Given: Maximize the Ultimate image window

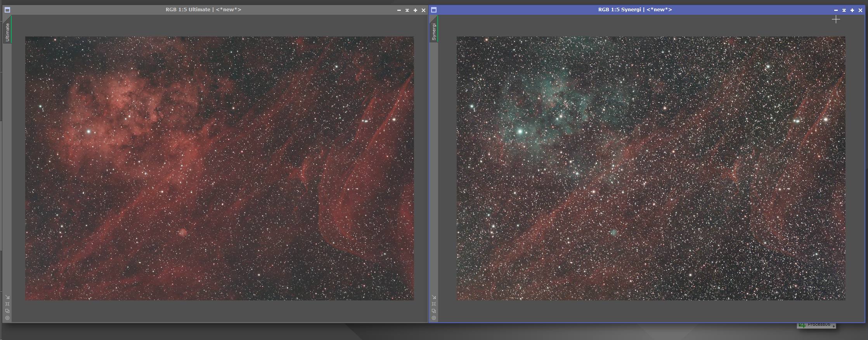Looking at the screenshot, I should [x=415, y=10].
